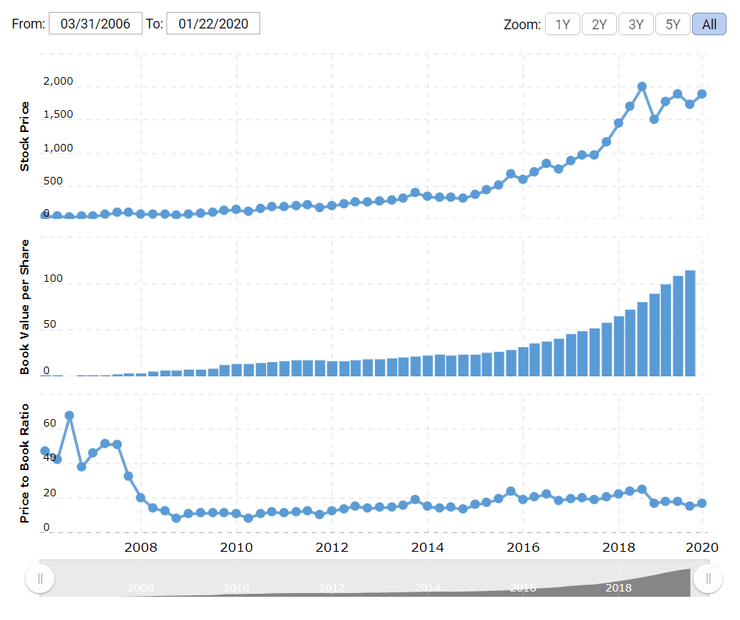Click the 2018 label in the navigator
The image size is (740, 620).
pyautogui.click(x=619, y=588)
